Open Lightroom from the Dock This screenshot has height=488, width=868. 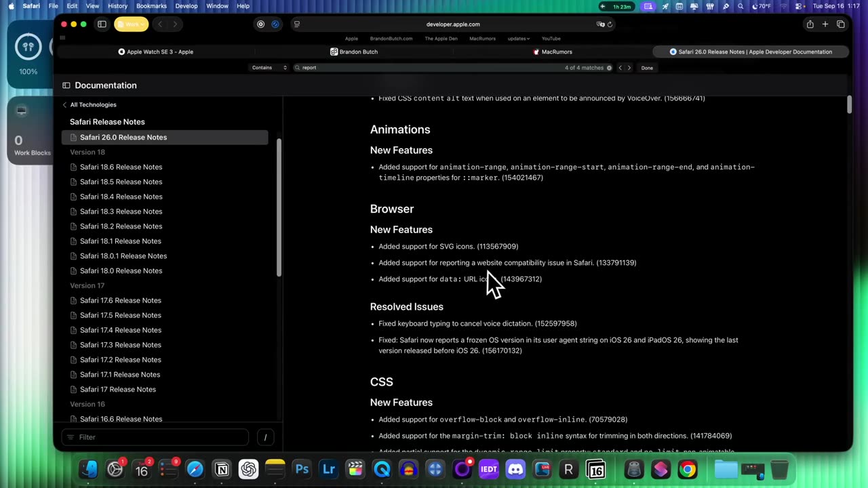(329, 469)
